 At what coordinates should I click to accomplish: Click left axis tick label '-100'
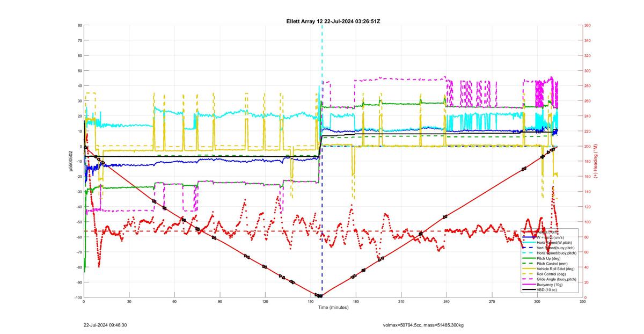[x=78, y=297]
